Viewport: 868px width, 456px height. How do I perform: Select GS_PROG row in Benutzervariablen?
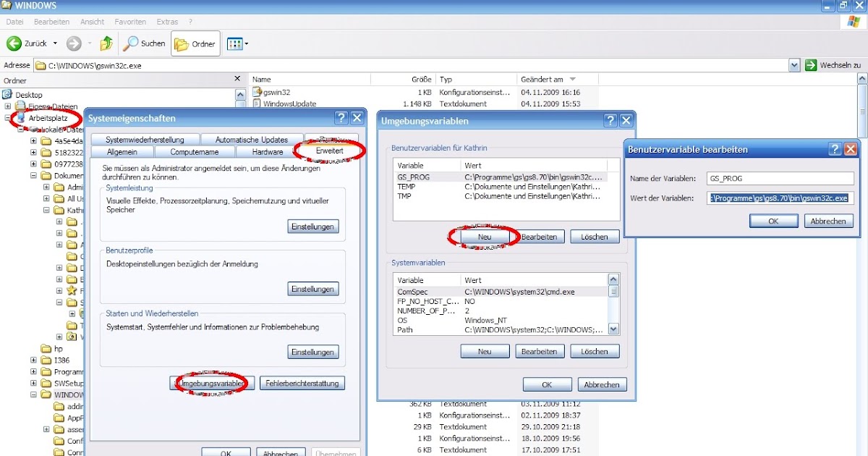click(506, 177)
